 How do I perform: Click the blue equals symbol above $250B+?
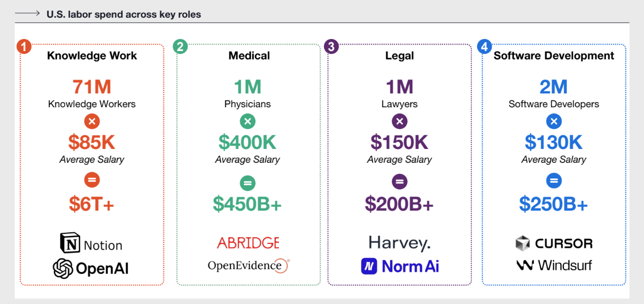[553, 181]
